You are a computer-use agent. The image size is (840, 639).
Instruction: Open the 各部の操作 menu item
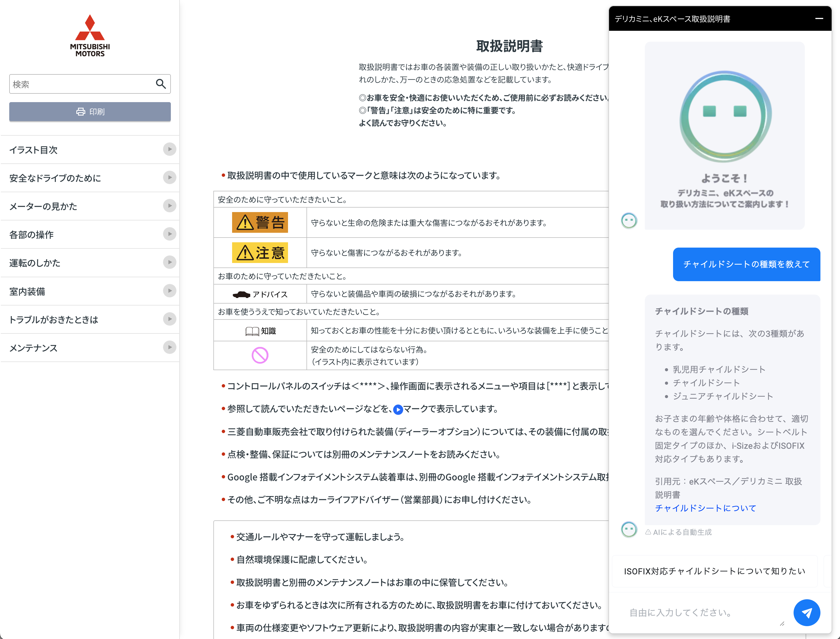pyautogui.click(x=90, y=235)
